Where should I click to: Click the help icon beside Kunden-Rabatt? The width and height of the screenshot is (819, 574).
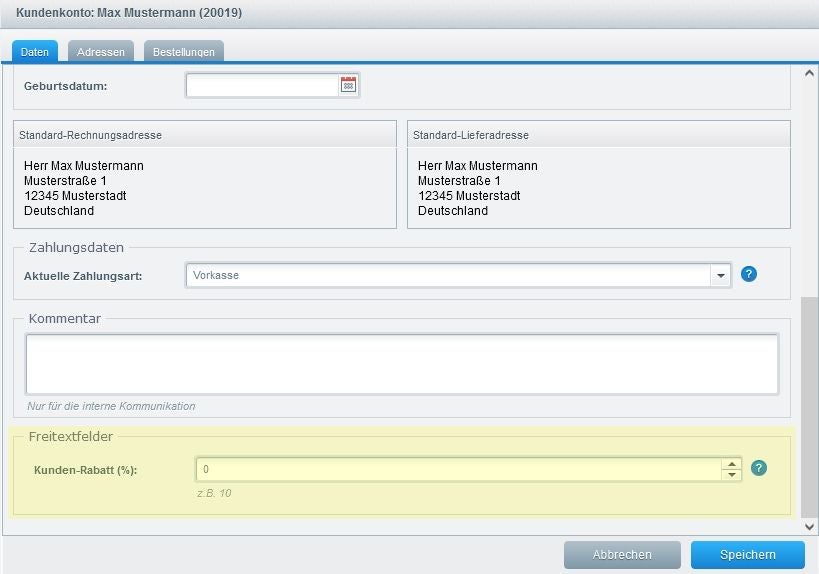click(x=758, y=468)
